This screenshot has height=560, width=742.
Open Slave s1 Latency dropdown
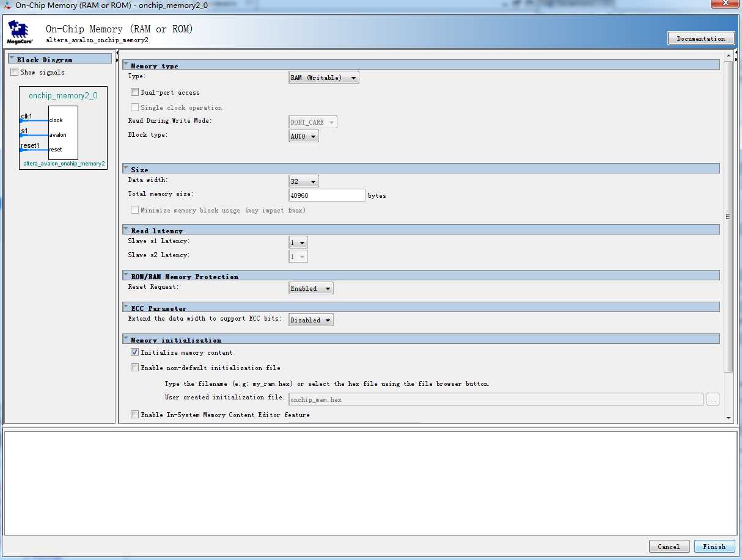click(x=298, y=242)
